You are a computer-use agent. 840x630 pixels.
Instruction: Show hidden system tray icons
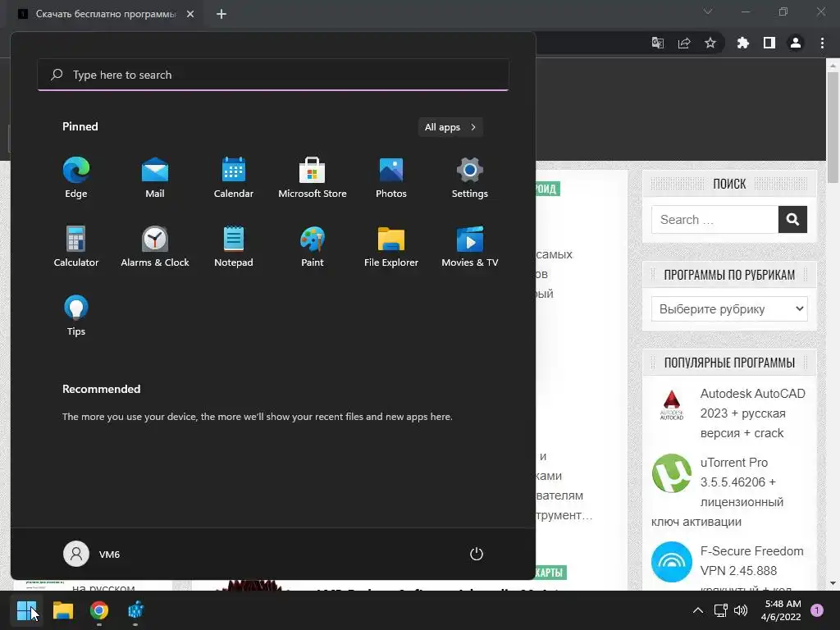[x=697, y=610]
